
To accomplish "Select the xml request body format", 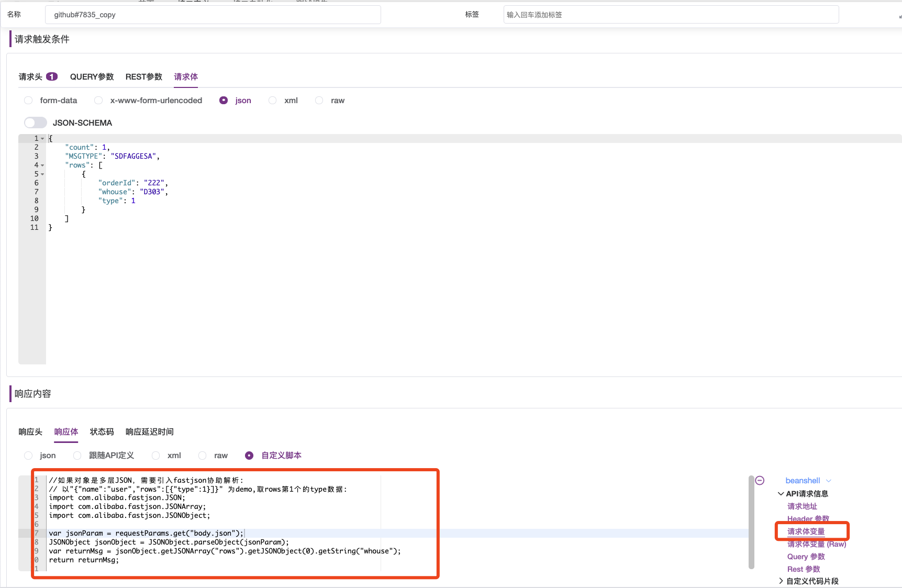I will coord(272,100).
